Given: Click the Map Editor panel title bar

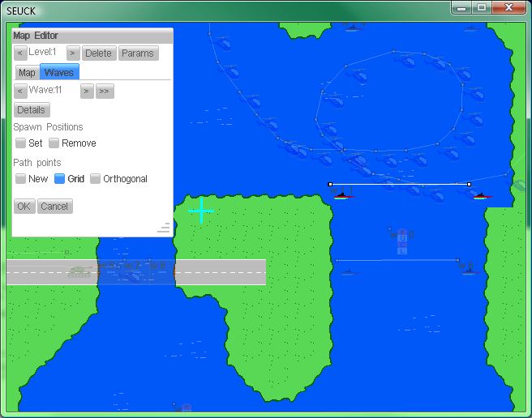Looking at the screenshot, I should pyautogui.click(x=92, y=36).
